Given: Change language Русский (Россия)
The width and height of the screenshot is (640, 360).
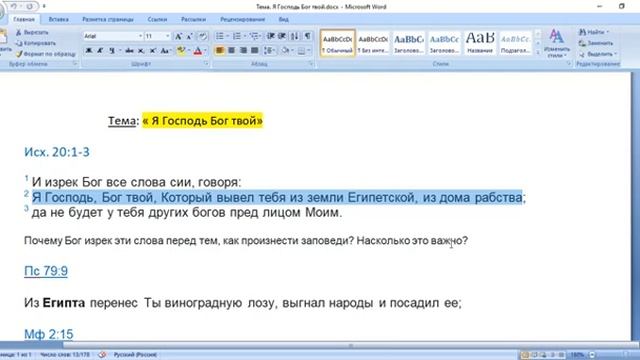Looking at the screenshot, I should (x=135, y=355).
